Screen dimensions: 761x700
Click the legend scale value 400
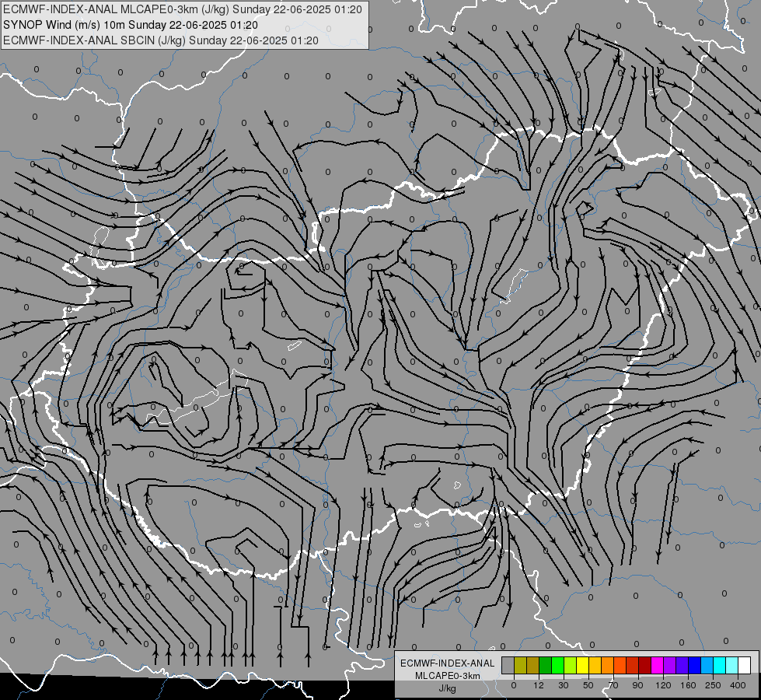click(738, 685)
